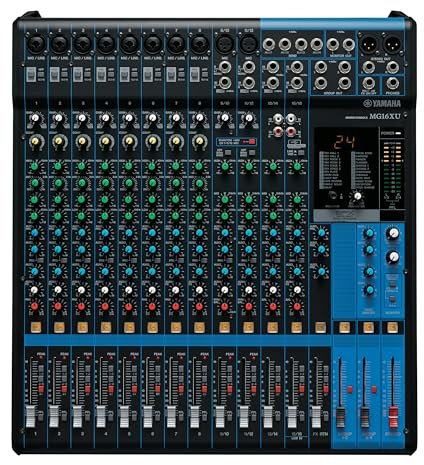
Task: Move the FX RTN fader
Action: [315, 416]
